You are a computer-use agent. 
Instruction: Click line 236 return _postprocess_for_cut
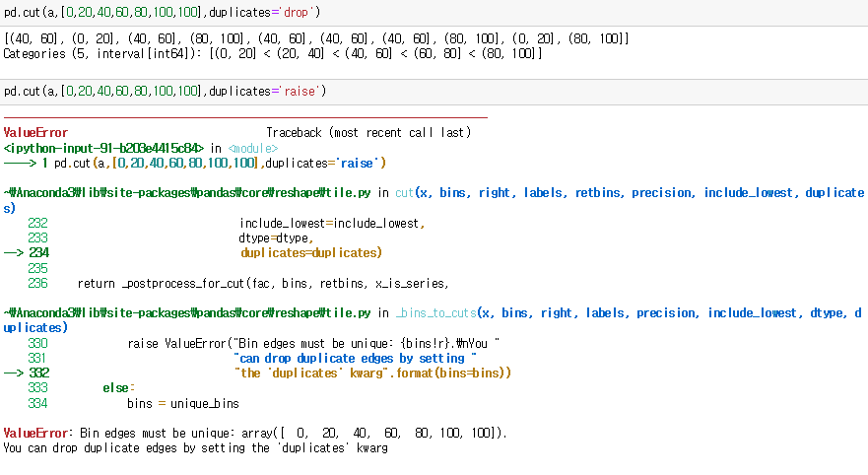click(x=262, y=284)
